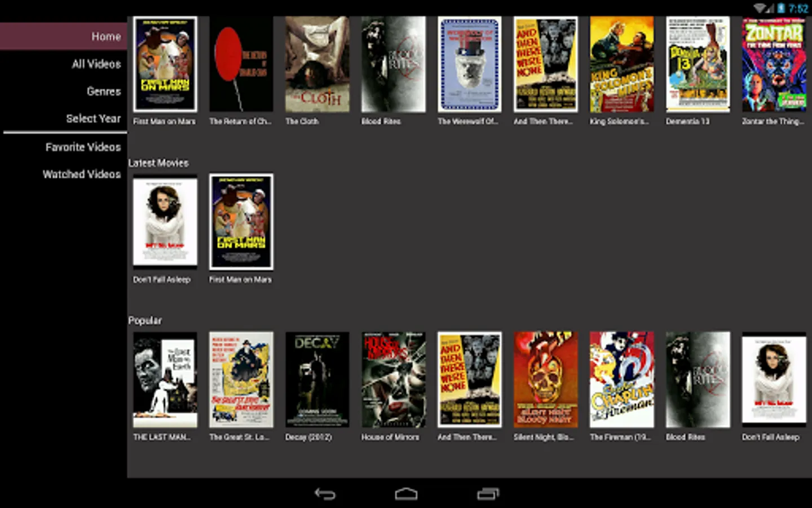The height and width of the screenshot is (508, 812).
Task: Click the 'Latest Movies' section heading
Action: pos(158,163)
